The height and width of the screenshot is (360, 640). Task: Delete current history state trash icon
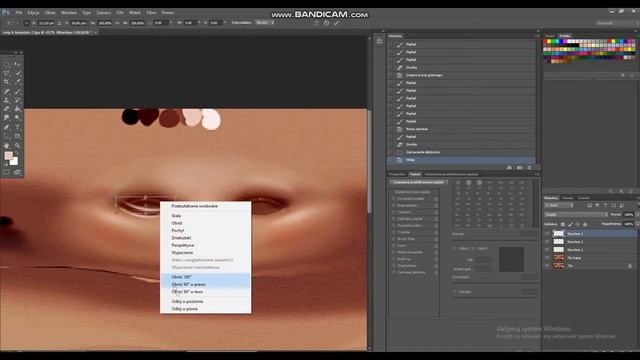point(529,168)
